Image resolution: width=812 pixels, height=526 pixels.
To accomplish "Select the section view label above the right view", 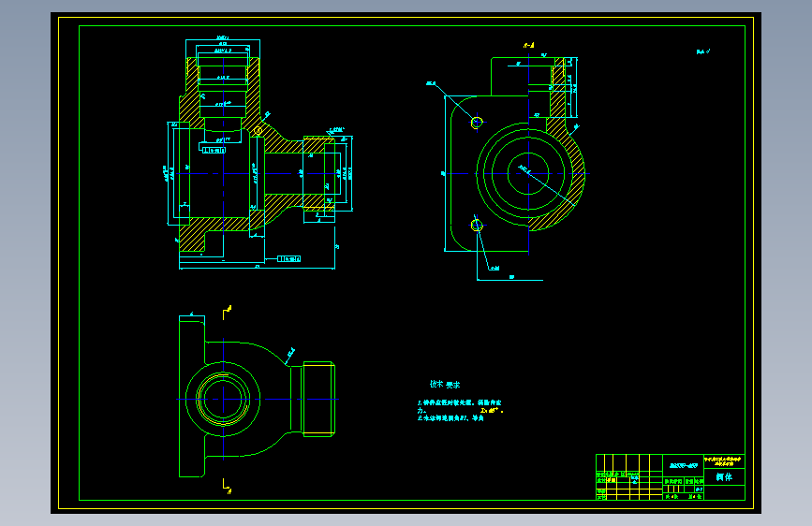I will (529, 46).
